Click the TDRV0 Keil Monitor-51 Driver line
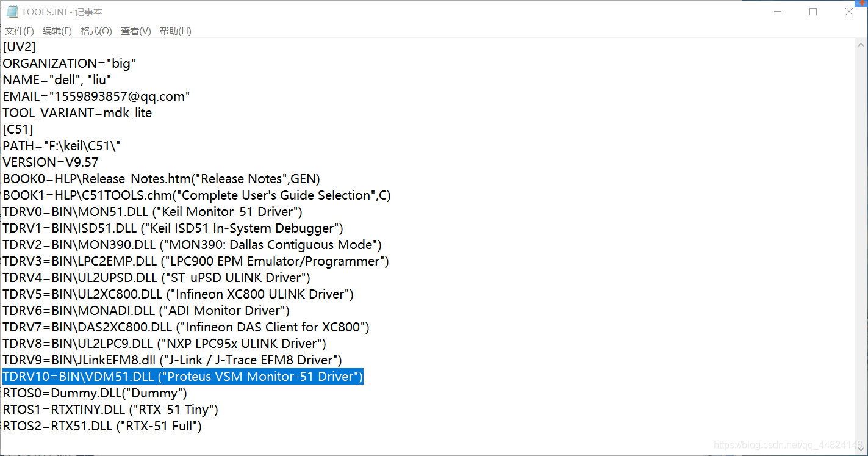The height and width of the screenshot is (456, 868). [152, 212]
